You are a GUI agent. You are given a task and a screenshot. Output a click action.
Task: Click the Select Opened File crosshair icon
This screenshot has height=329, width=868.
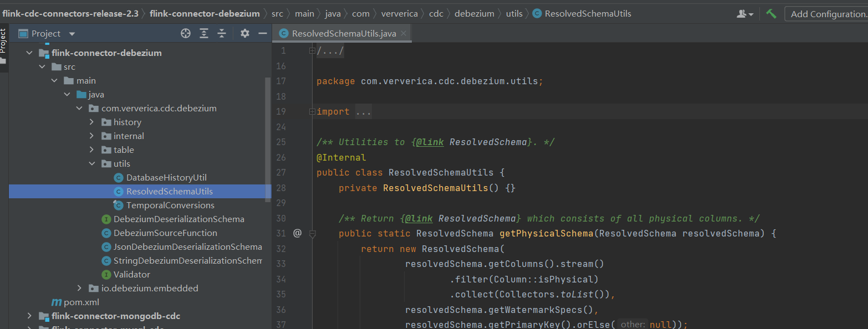[x=186, y=33]
